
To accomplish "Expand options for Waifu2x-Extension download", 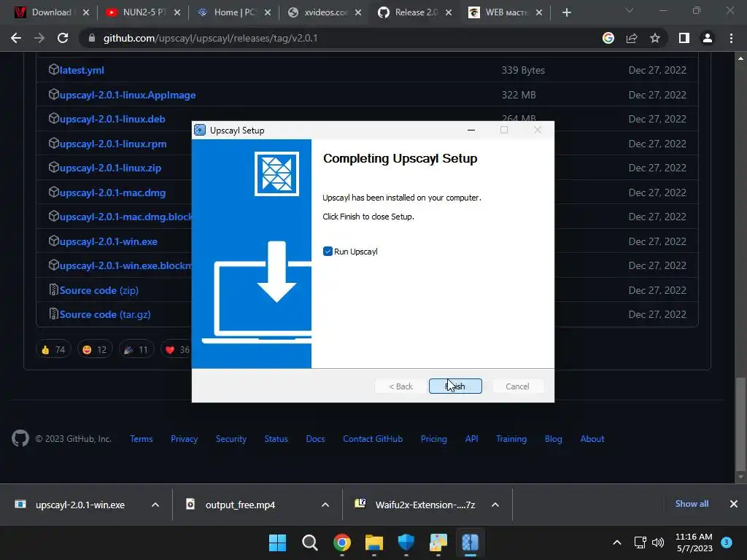I will (x=495, y=505).
